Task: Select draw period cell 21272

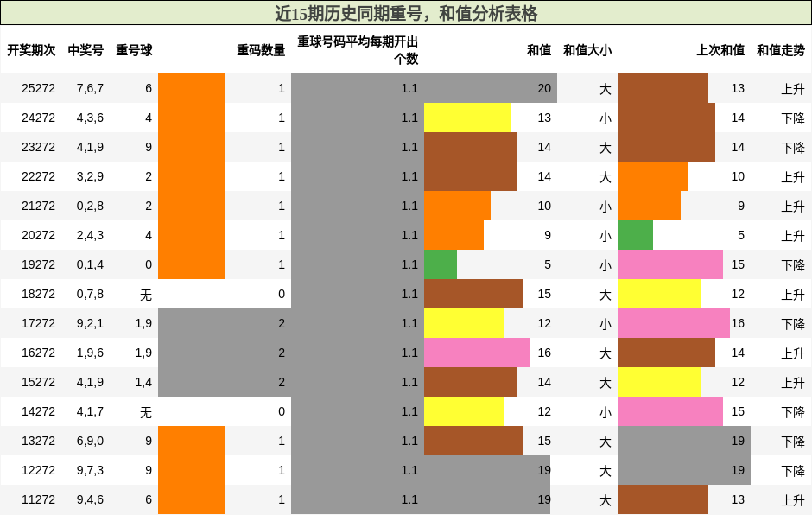Action: click(x=38, y=207)
